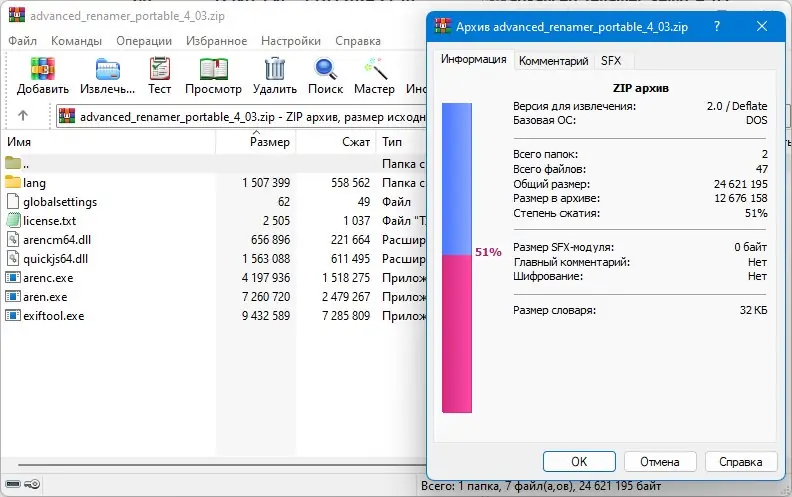Screen dimensions: 792x497
Task: Click the drive icon in status bar
Action: click(x=13, y=484)
